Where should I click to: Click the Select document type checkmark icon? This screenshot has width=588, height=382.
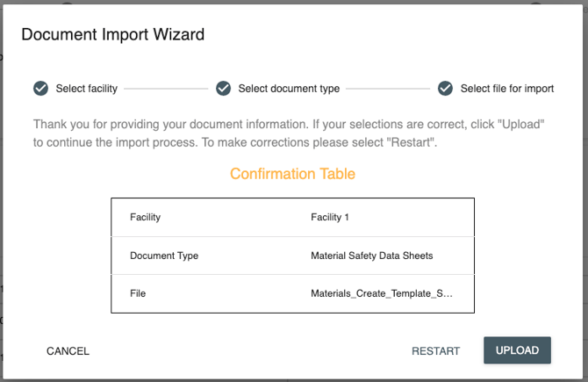tap(223, 89)
